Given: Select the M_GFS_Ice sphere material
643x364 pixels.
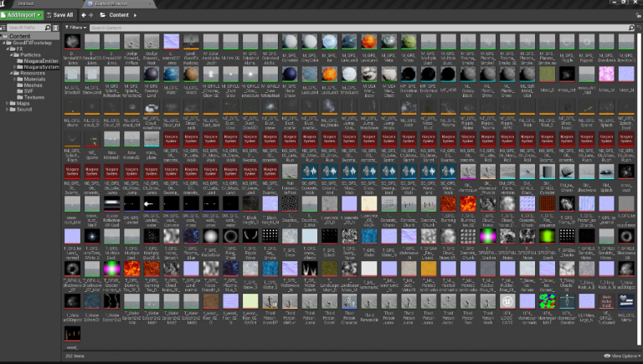Looking at the screenshot, I should point(329,42).
